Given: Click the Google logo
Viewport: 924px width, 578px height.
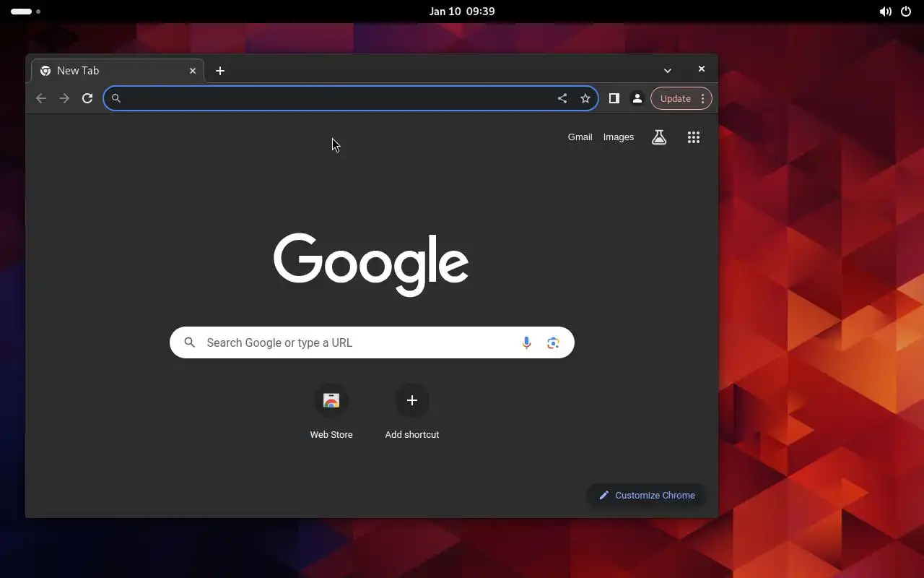Looking at the screenshot, I should pyautogui.click(x=371, y=264).
